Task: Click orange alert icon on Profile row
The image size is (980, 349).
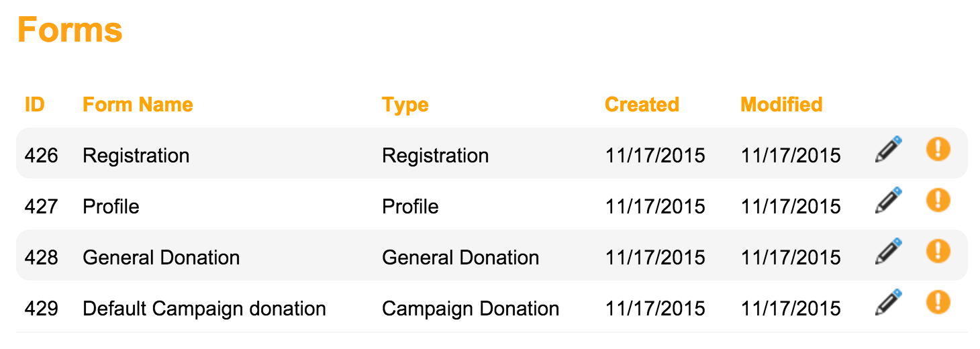Action: (x=938, y=200)
